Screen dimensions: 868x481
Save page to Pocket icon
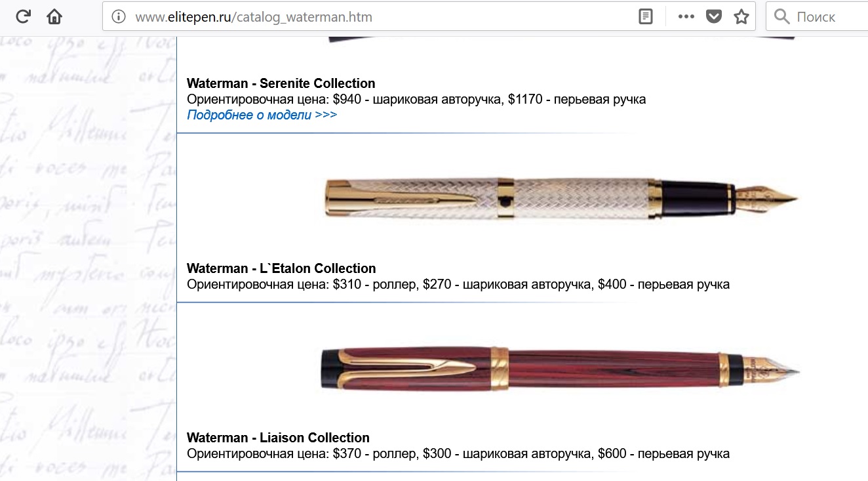tap(714, 16)
